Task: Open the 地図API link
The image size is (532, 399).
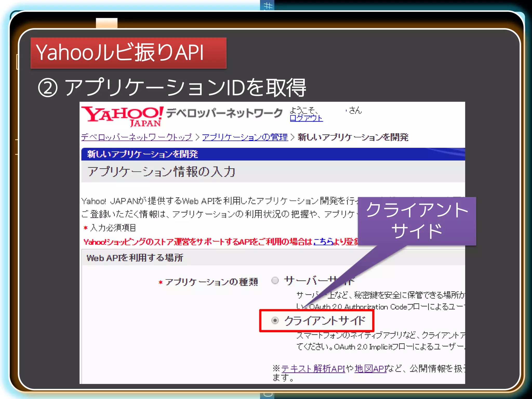Action: 370,369
